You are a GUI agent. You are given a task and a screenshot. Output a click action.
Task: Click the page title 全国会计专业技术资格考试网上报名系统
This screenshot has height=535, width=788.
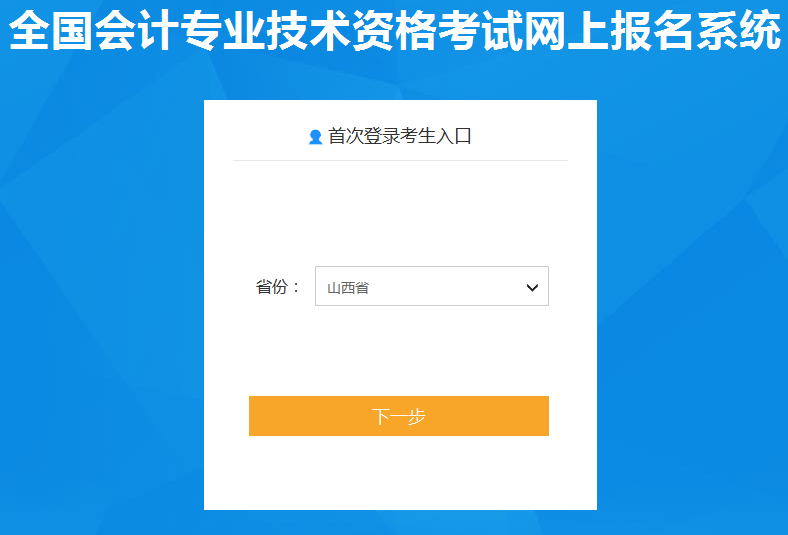[395, 31]
